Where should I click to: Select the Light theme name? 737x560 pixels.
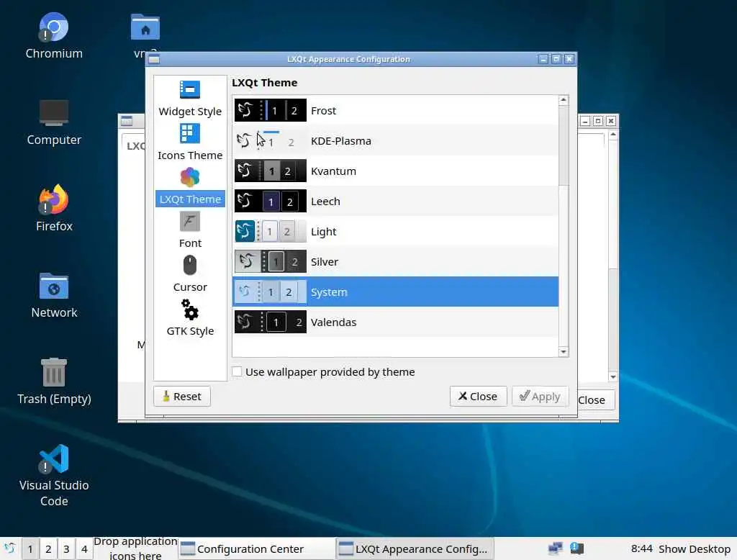pos(323,231)
